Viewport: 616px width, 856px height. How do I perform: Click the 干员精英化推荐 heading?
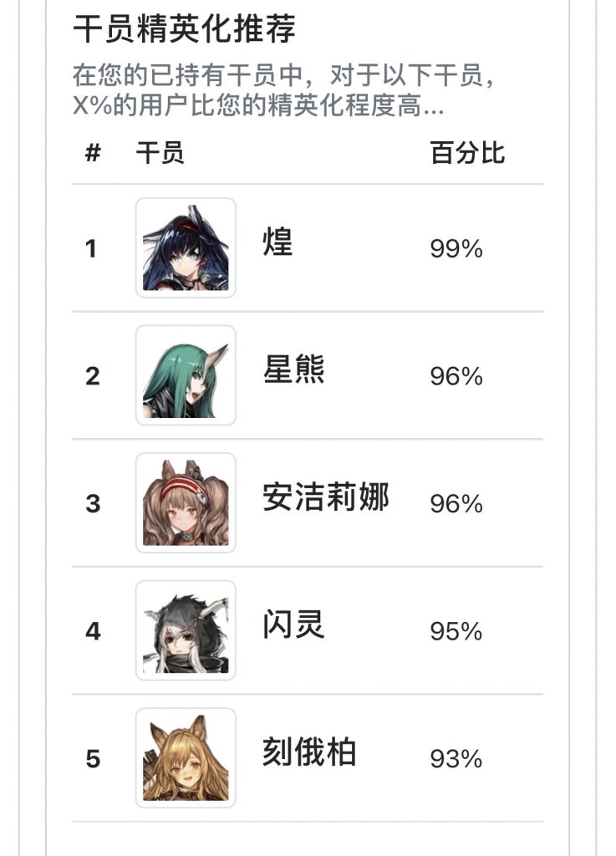click(185, 31)
